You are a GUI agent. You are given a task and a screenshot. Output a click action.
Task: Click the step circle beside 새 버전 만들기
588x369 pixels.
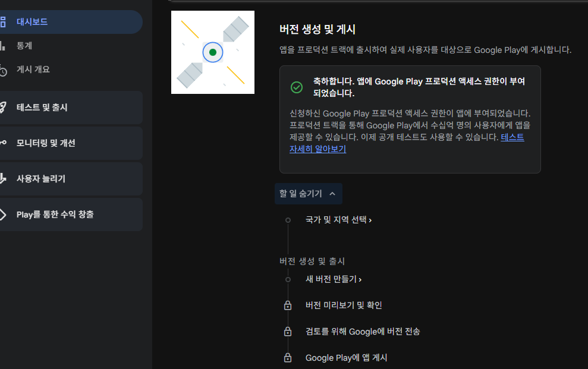click(288, 279)
